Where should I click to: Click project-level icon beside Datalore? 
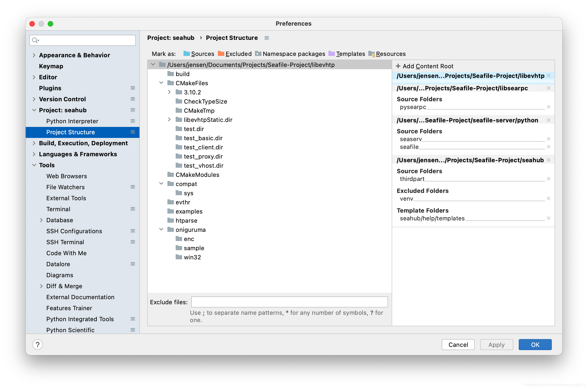[x=133, y=264]
